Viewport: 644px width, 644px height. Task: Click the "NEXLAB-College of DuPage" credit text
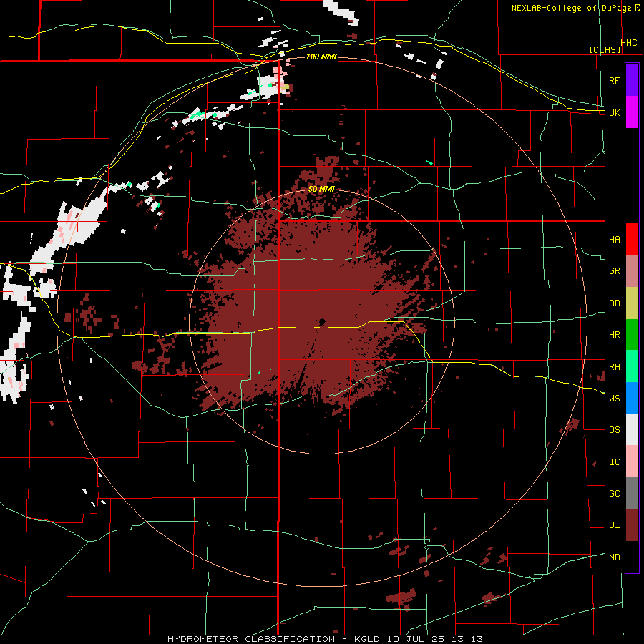571,8
